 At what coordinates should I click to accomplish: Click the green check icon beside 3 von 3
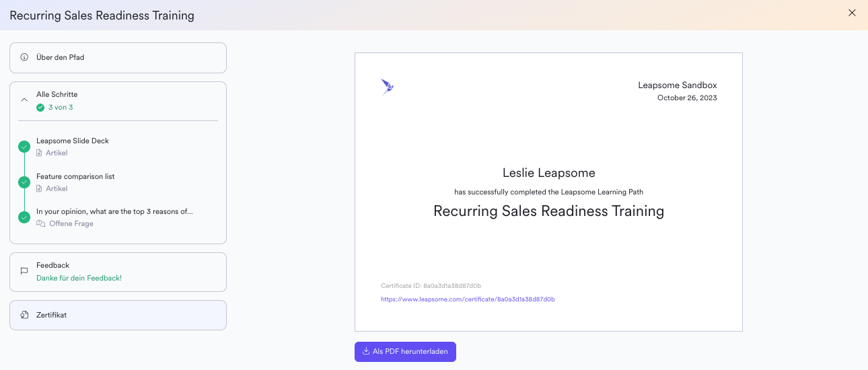(x=40, y=108)
